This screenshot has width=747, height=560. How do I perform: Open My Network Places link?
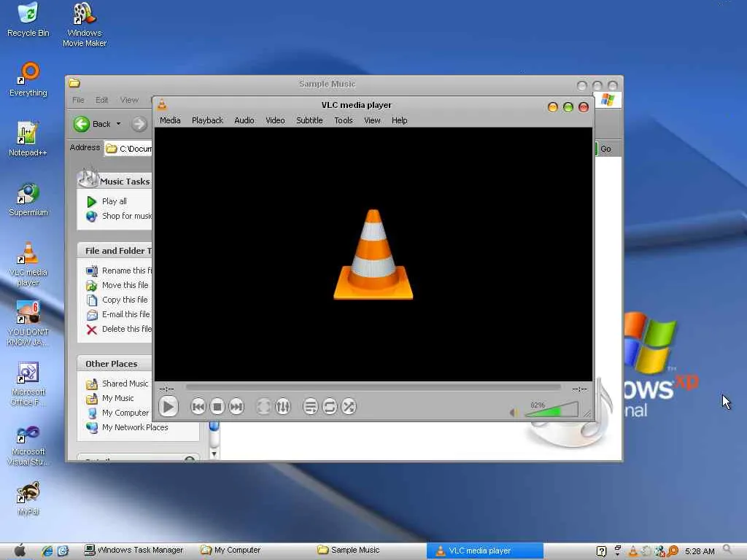[x=127, y=427]
